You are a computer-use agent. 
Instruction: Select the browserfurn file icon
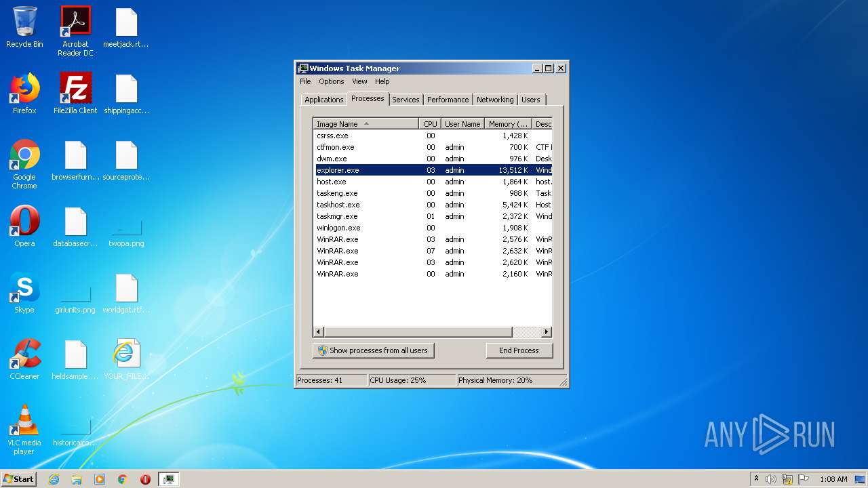click(75, 160)
